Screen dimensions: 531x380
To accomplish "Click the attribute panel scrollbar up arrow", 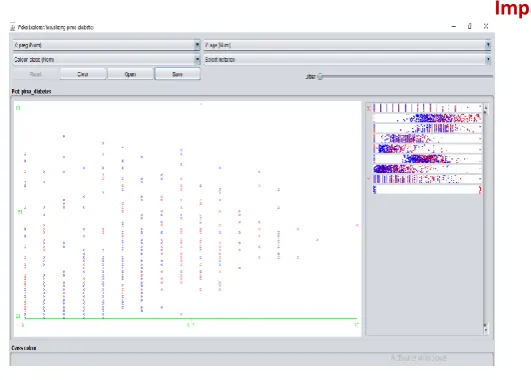I will tap(486, 108).
